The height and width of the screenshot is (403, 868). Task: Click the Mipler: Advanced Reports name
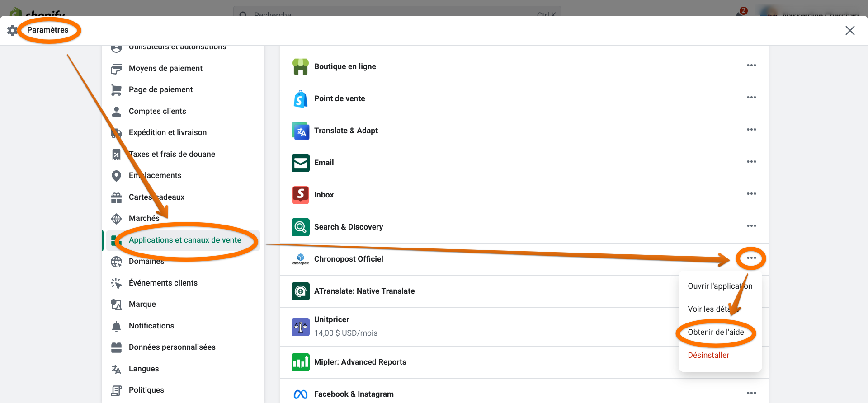pos(360,362)
